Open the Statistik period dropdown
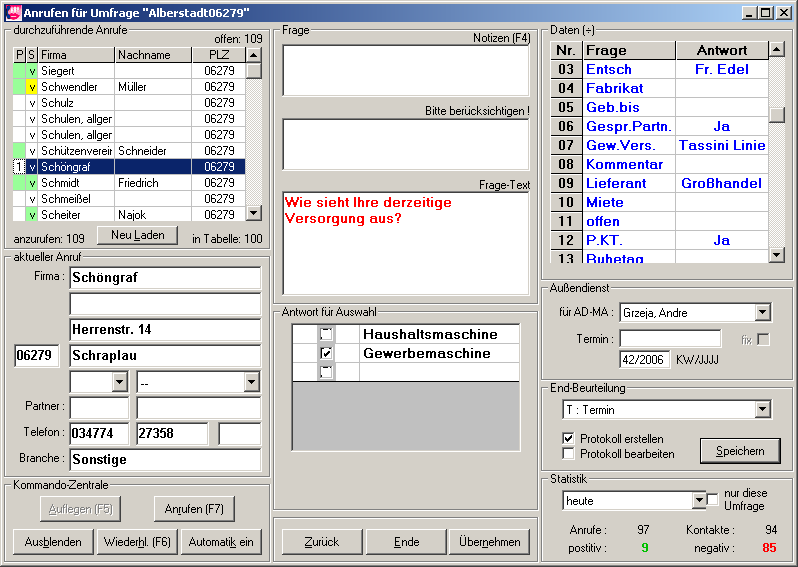The height and width of the screenshot is (567, 798). point(699,500)
